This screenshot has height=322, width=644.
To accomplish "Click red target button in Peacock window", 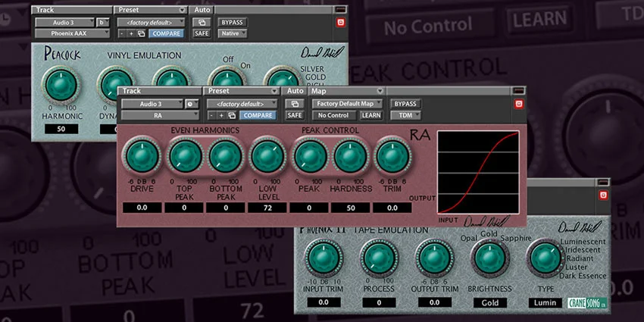I will pos(340,23).
